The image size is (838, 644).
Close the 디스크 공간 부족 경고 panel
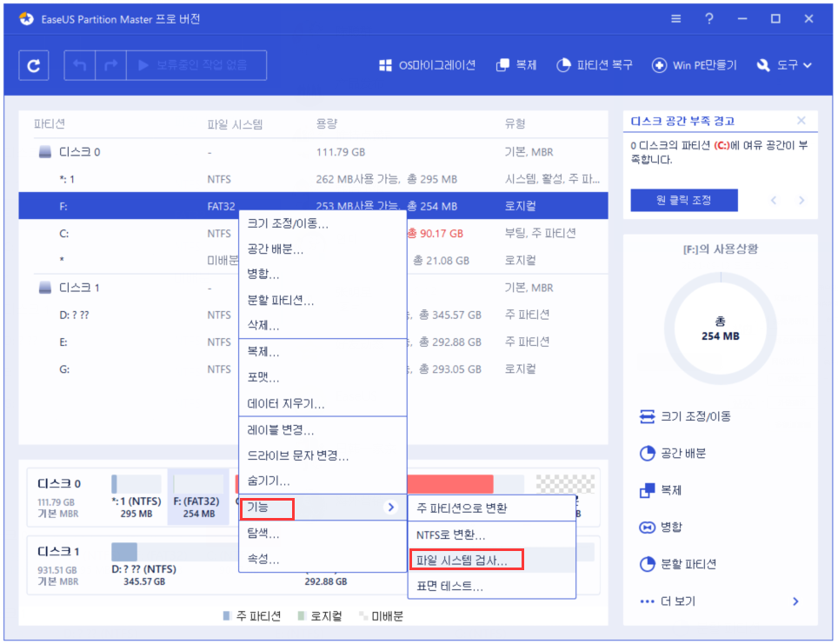tap(801, 120)
